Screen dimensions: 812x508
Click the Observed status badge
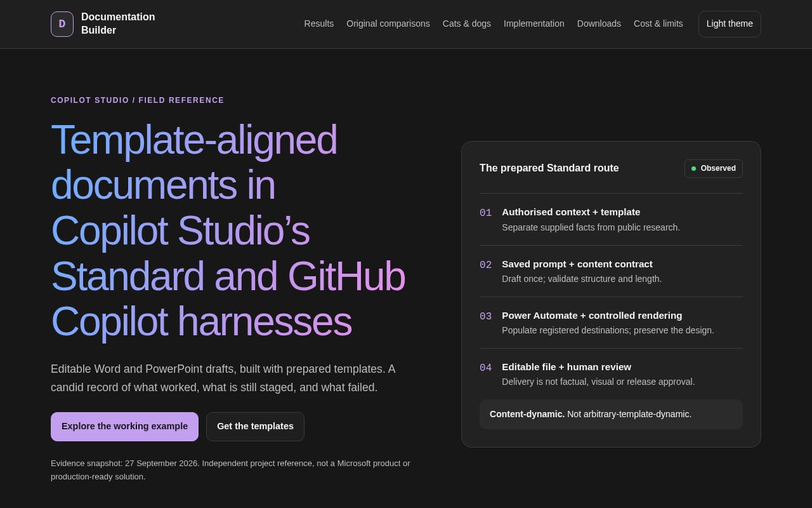[714, 168]
